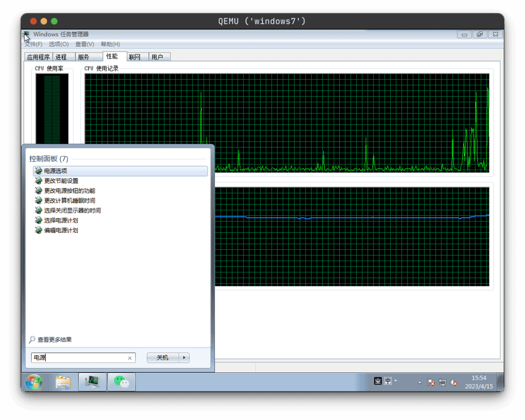Screen dimensions: 525x420
Task: Restore down the Task Manager window
Action: [x=480, y=34]
